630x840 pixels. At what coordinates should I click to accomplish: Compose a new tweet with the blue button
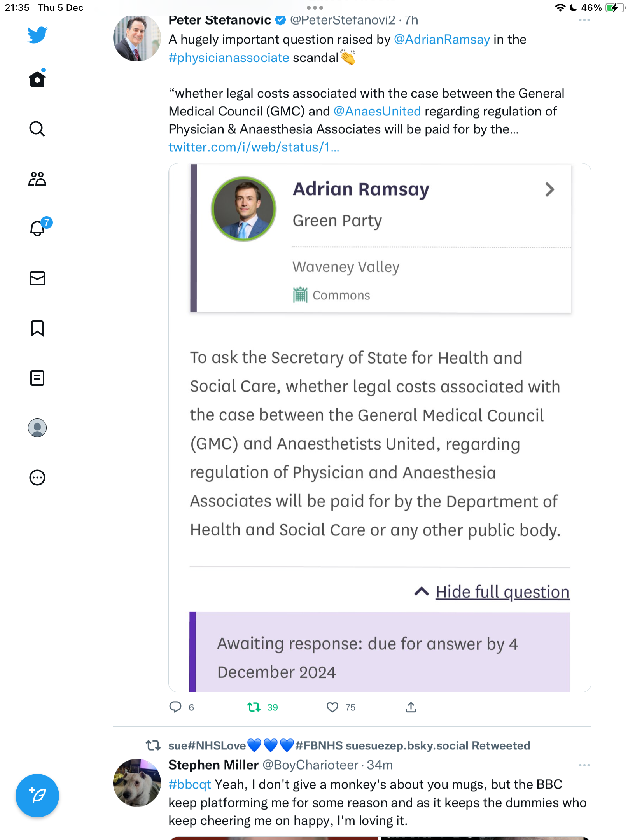37,796
